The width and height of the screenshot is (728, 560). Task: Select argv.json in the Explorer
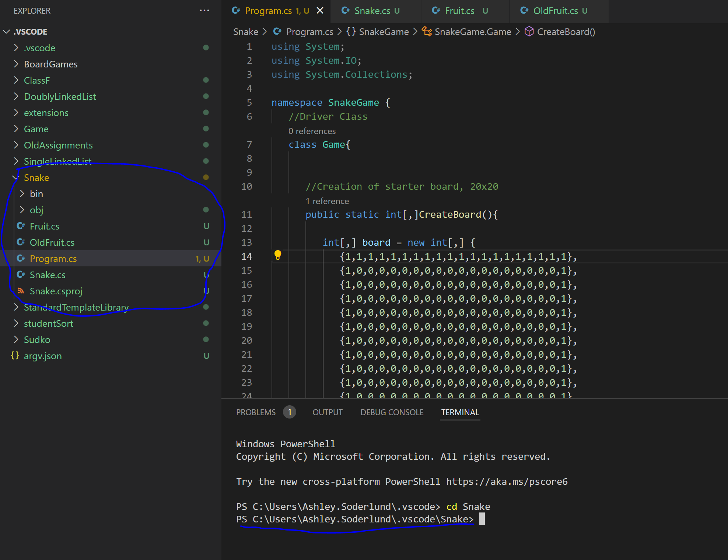click(x=42, y=356)
